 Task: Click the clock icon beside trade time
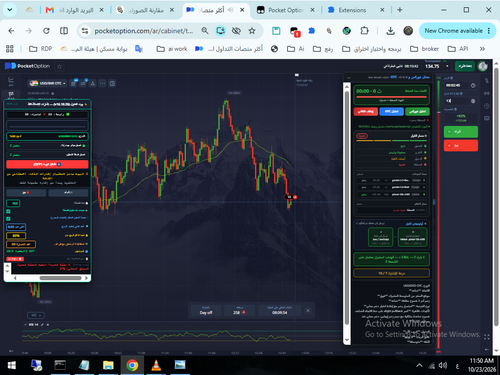[x=473, y=85]
